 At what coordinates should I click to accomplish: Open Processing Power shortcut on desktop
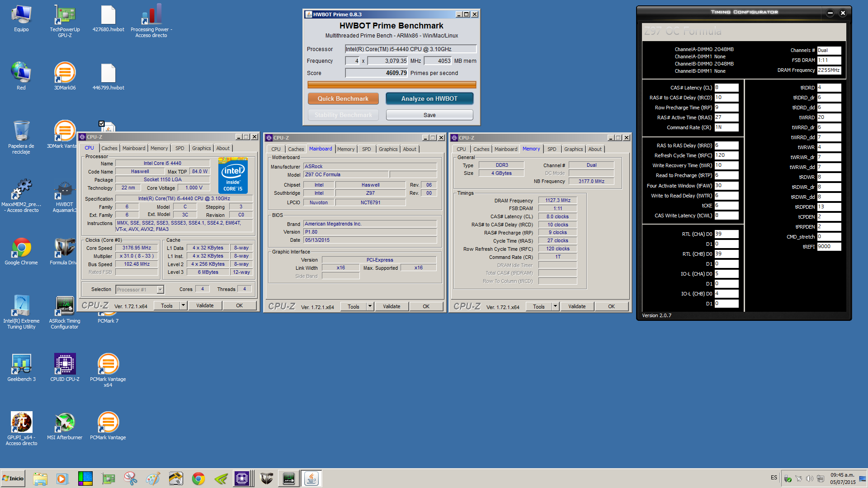[151, 21]
